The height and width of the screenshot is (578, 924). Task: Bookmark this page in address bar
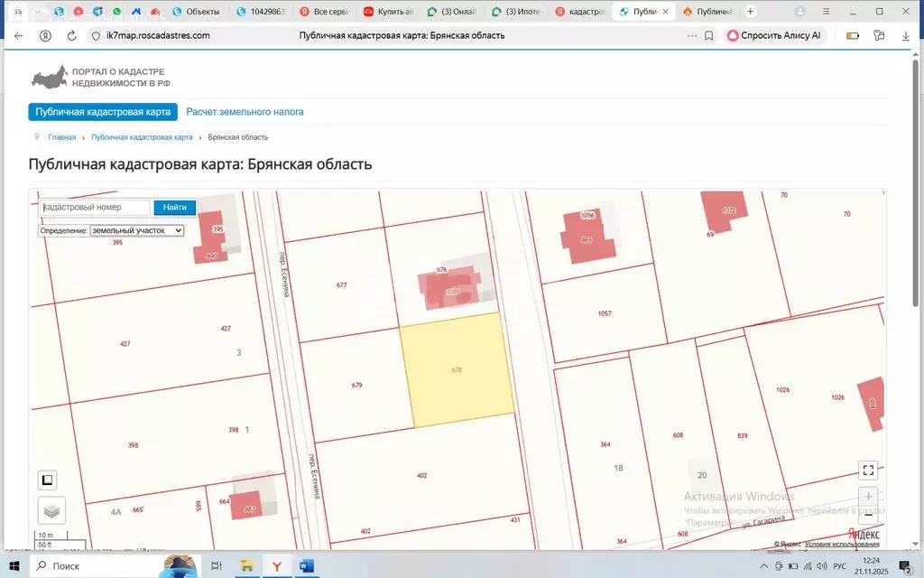(x=708, y=35)
